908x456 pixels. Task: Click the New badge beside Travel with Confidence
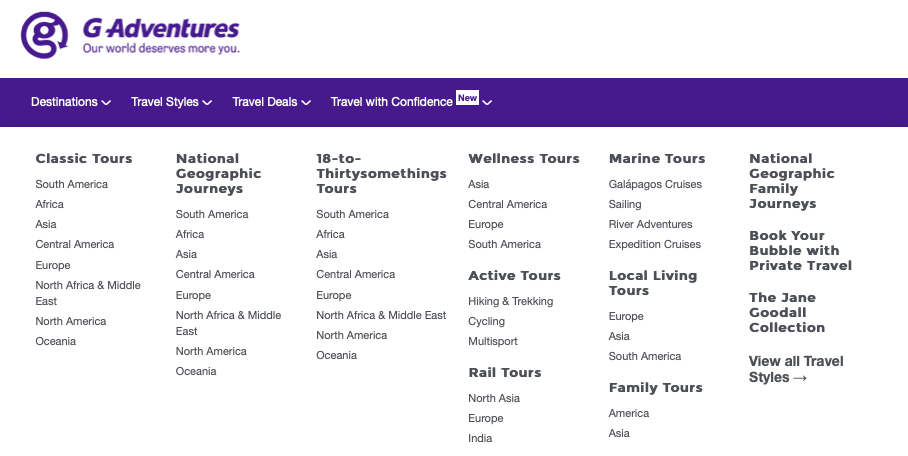467,98
